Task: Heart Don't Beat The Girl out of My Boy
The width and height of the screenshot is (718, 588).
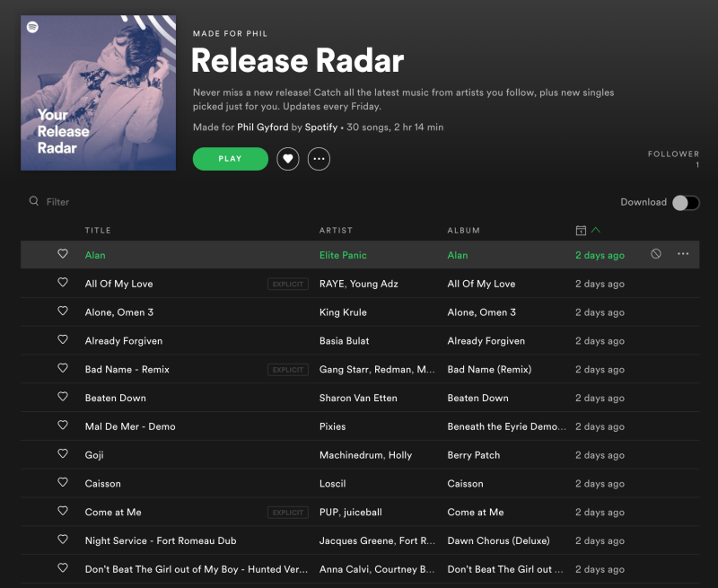Action: (x=63, y=568)
